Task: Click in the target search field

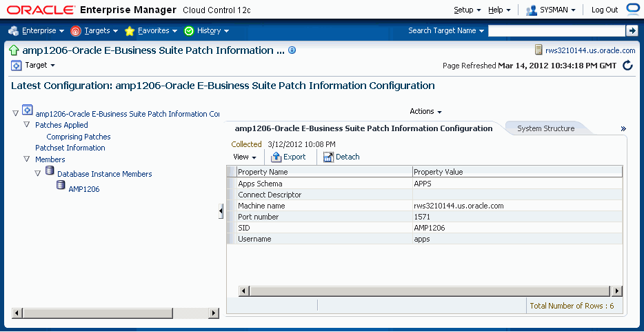Action: (x=556, y=30)
